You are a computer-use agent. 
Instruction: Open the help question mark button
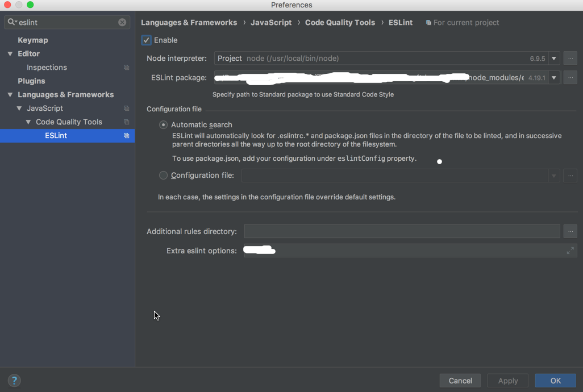(x=14, y=381)
